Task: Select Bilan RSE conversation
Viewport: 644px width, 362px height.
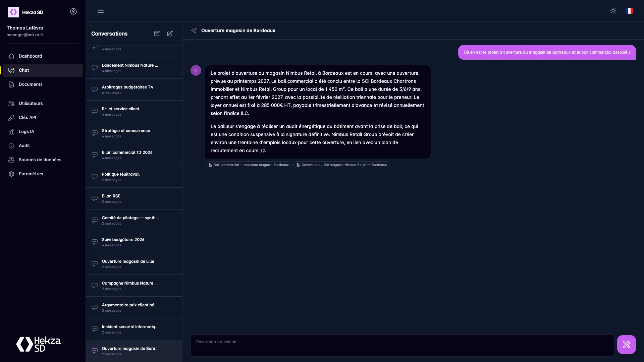Action: pyautogui.click(x=134, y=198)
